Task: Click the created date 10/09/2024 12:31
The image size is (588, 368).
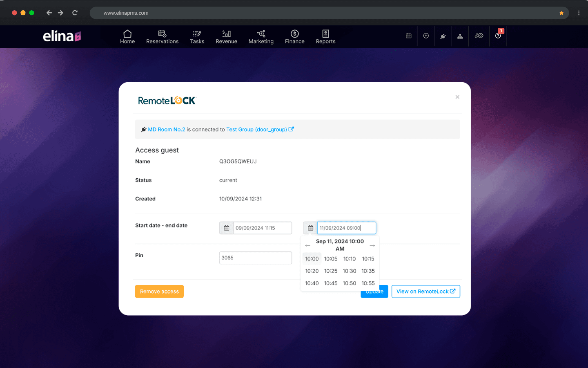Action: [241, 199]
